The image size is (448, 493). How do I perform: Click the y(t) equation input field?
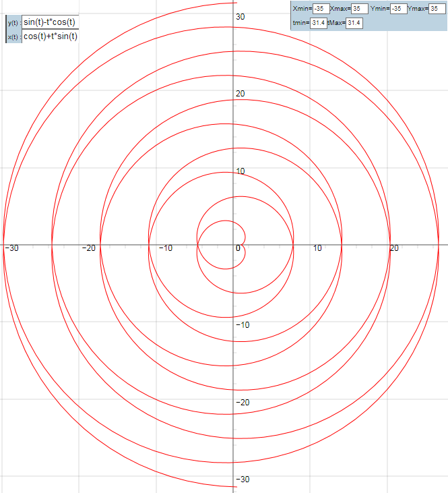pos(50,22)
